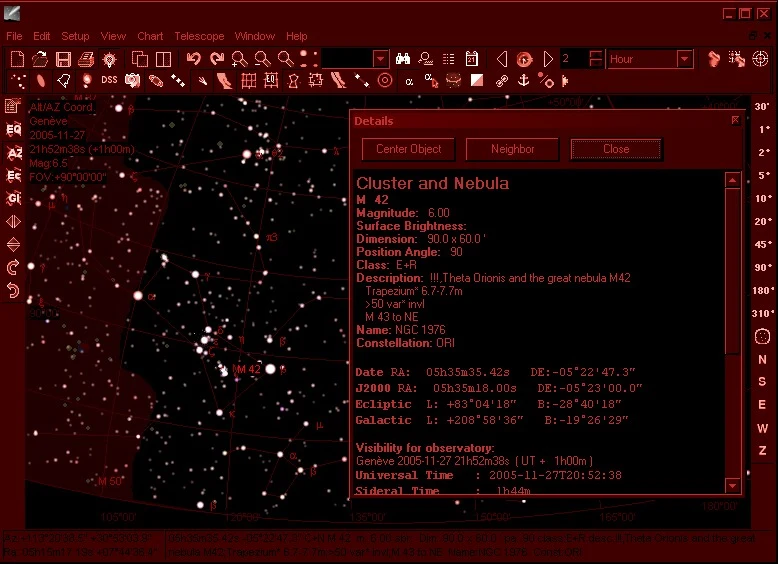Toggle AZ alt-azimuth coordinate mode
This screenshot has width=778, height=564.
(13, 153)
